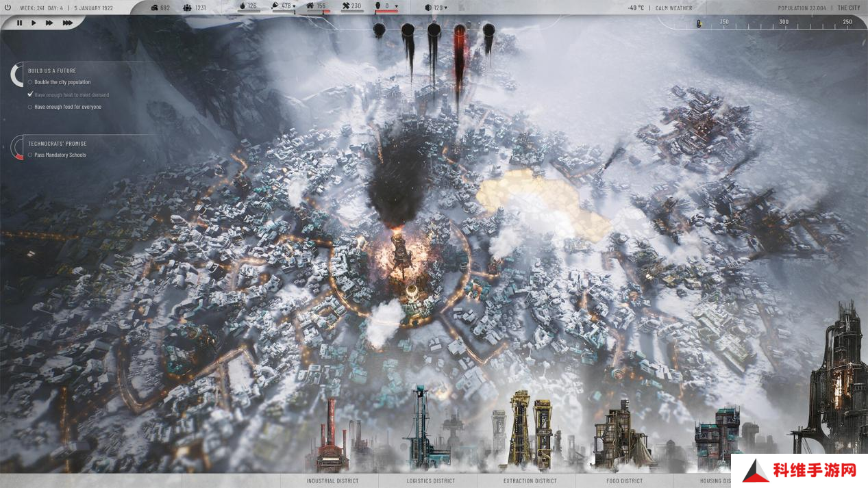Select FOOD DISTRICT build tab
The image size is (868, 488).
(x=624, y=481)
